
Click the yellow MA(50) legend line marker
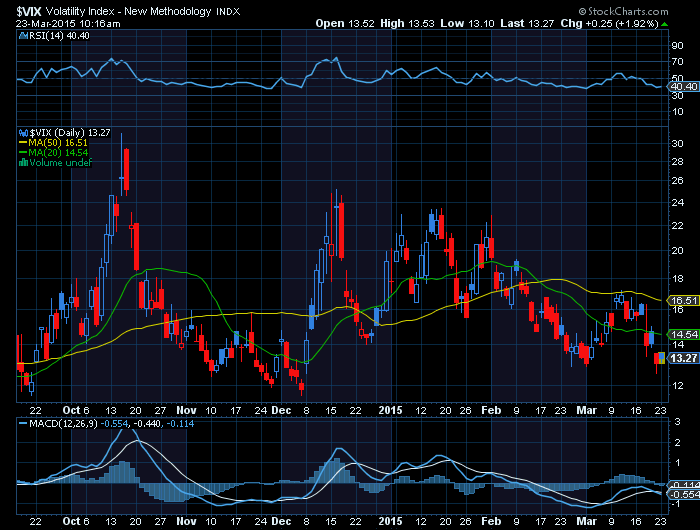(x=24, y=142)
